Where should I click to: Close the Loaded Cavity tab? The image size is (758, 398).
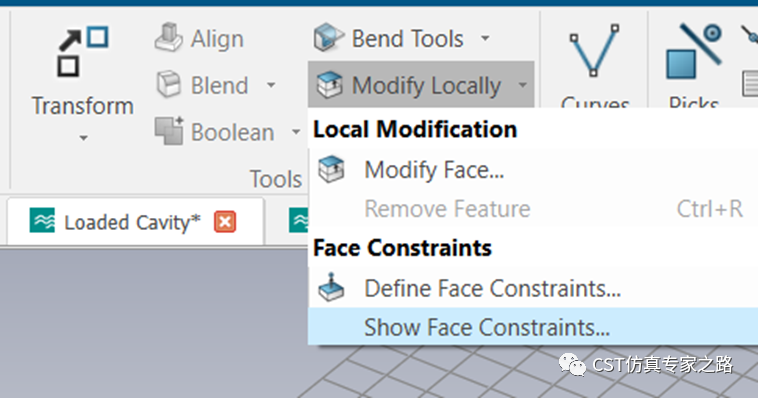pos(225,222)
